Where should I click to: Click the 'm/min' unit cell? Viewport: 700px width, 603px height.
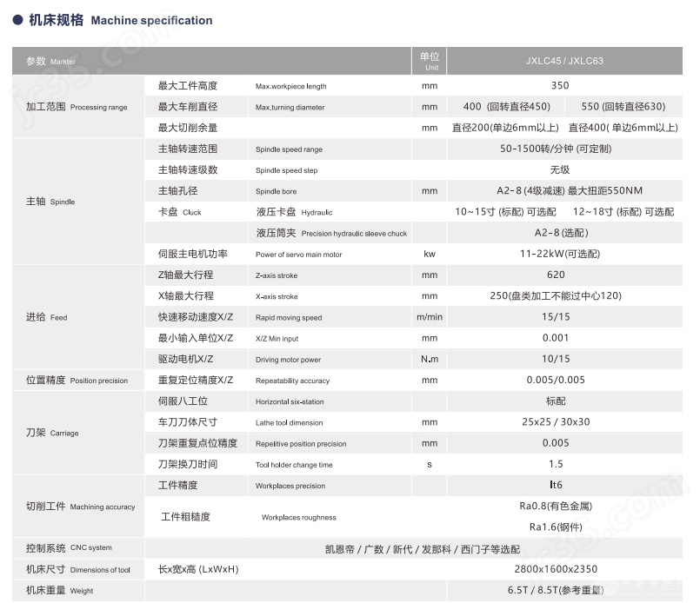click(429, 316)
